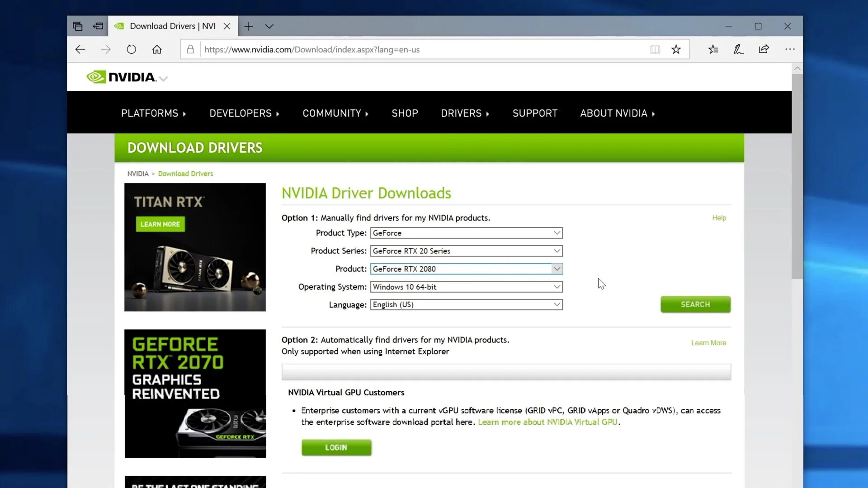
Task: Click the Back arrow icon
Action: (x=80, y=49)
